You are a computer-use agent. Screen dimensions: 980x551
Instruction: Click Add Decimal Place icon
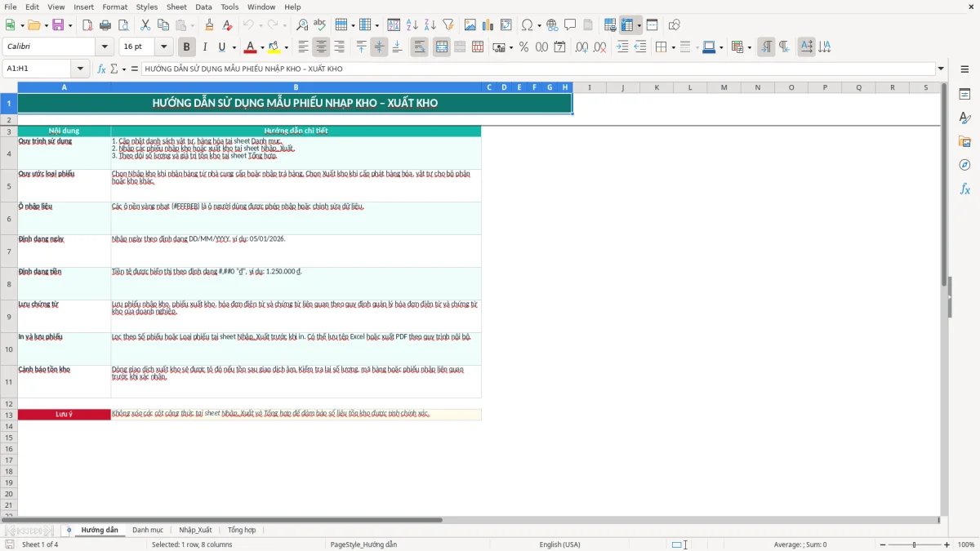[x=581, y=47]
